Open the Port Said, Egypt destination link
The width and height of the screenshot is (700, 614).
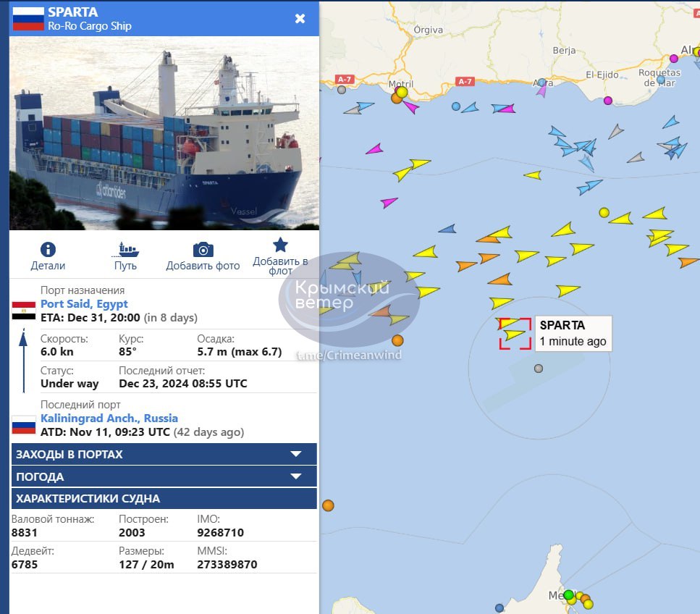tap(84, 303)
